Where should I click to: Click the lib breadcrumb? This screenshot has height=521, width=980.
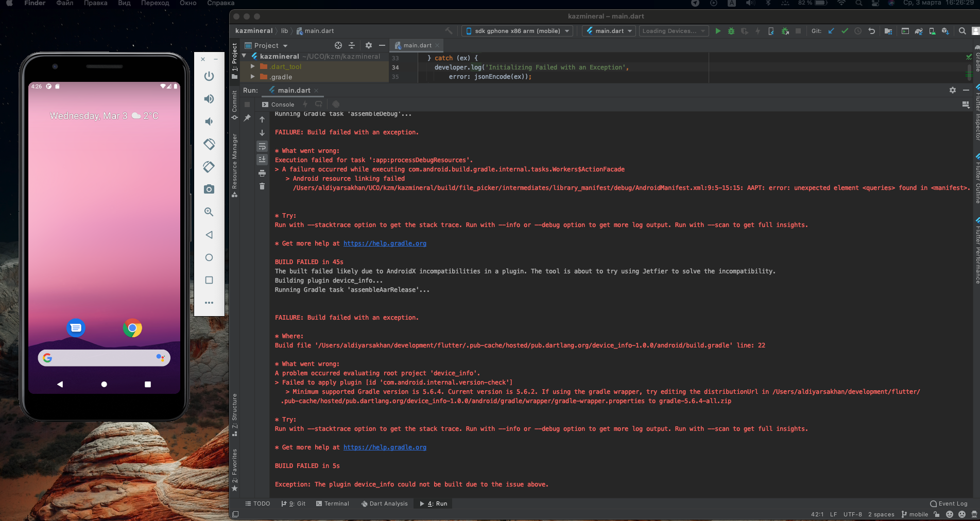[x=284, y=31]
